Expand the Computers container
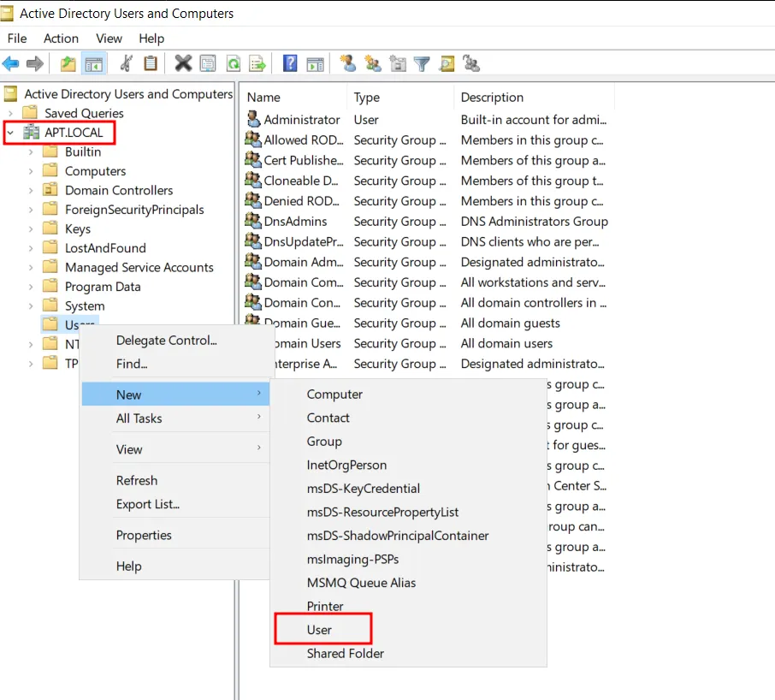This screenshot has height=700, width=775. [31, 171]
